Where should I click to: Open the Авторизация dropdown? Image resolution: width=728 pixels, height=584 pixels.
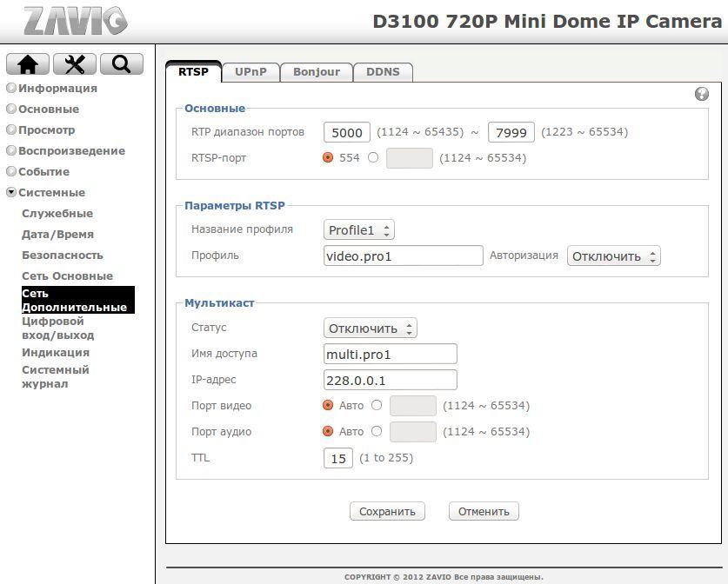click(x=613, y=256)
